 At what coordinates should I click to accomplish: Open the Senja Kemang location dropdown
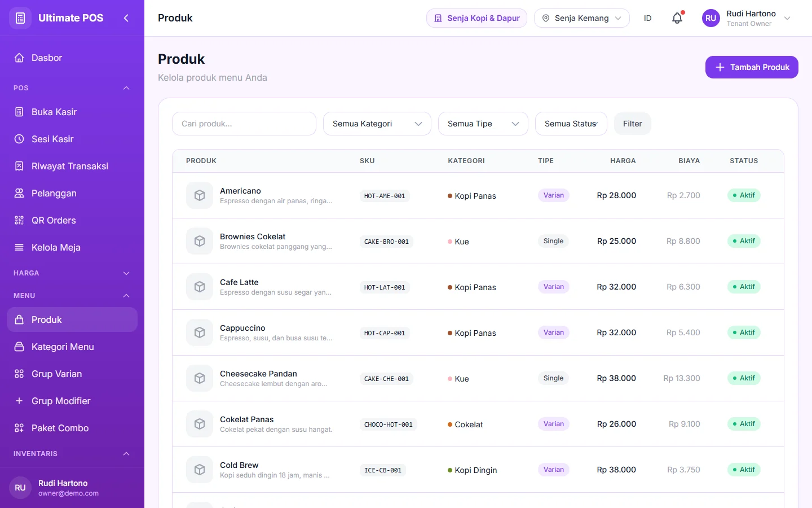(582, 18)
